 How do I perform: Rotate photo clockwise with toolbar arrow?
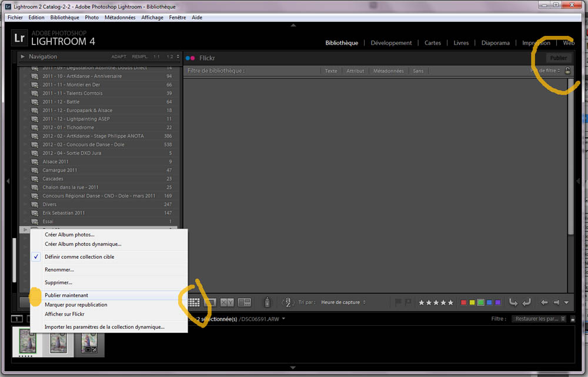pos(526,302)
